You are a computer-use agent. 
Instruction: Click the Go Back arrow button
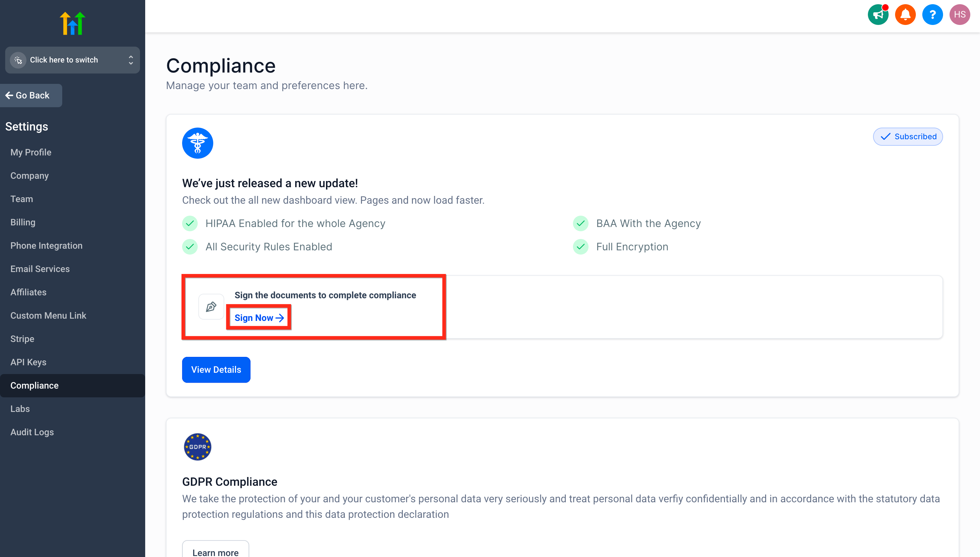coord(28,95)
